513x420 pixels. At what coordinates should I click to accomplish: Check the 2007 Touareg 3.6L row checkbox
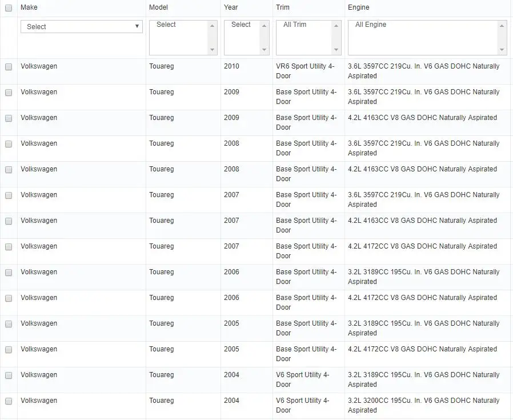coord(9,195)
